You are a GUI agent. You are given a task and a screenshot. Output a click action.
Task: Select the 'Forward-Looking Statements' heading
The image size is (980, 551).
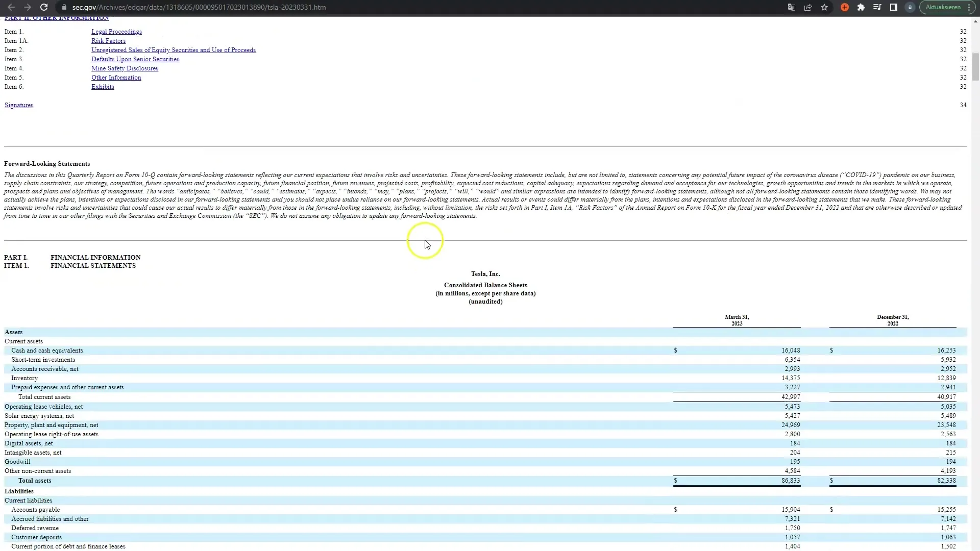coord(47,164)
